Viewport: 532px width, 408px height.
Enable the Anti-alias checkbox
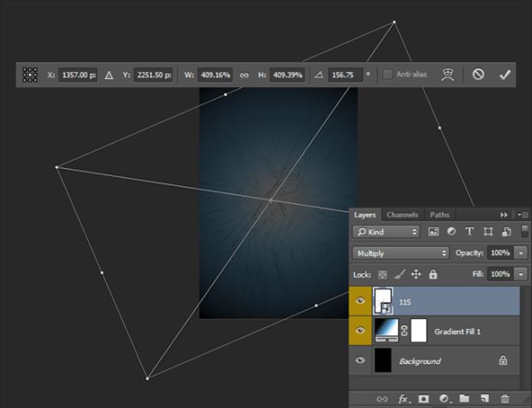click(388, 75)
